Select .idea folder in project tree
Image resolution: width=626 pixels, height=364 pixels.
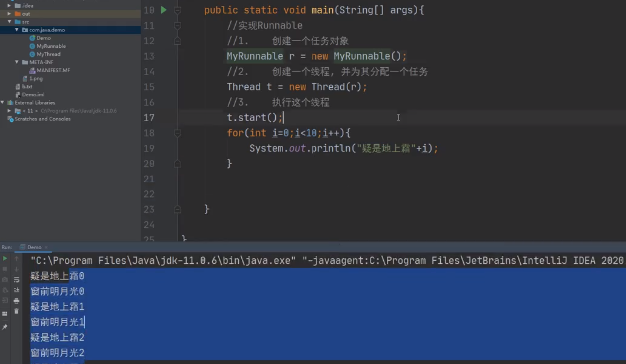[x=28, y=6]
